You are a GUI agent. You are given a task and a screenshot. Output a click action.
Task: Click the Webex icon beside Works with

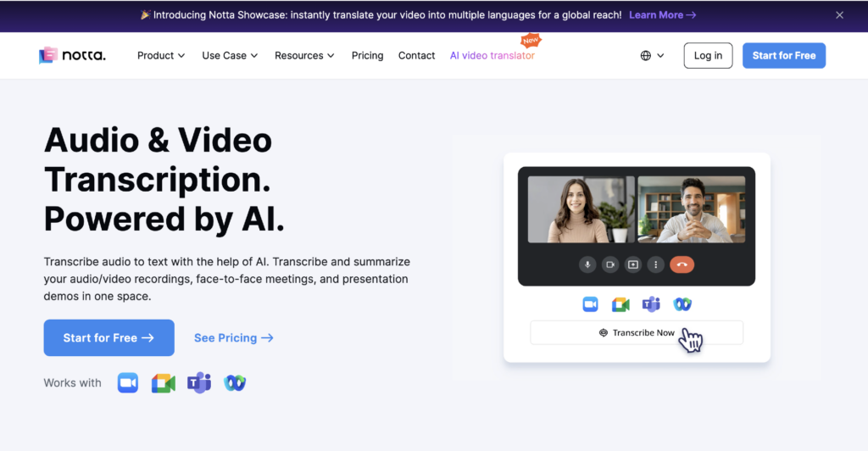(235, 383)
